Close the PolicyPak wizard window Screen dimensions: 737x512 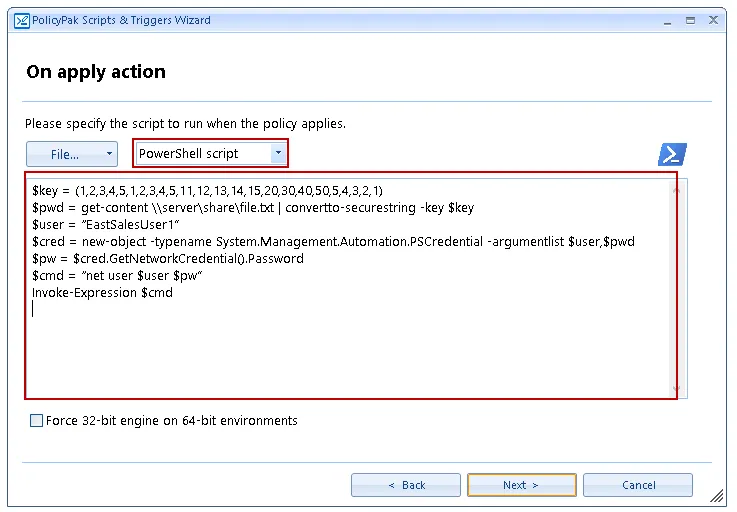pos(713,20)
